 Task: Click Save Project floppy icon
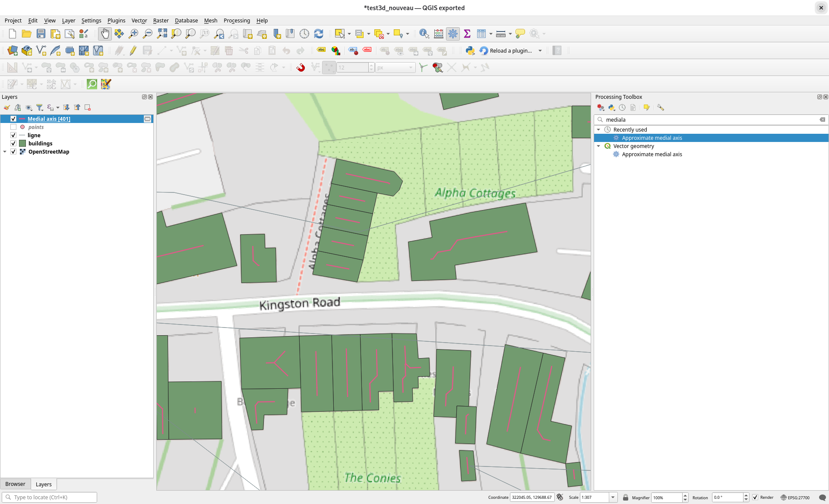[41, 34]
